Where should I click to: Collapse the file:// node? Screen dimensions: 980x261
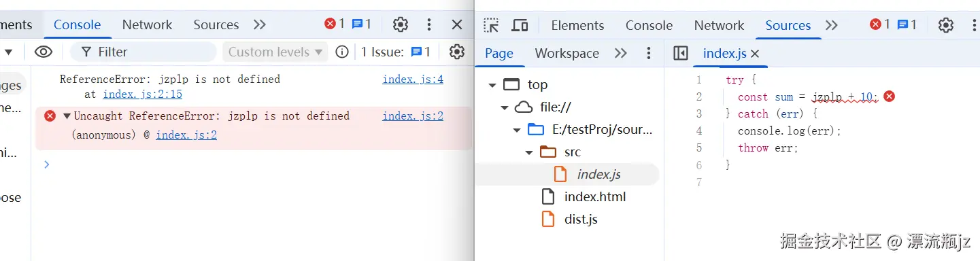(x=504, y=107)
